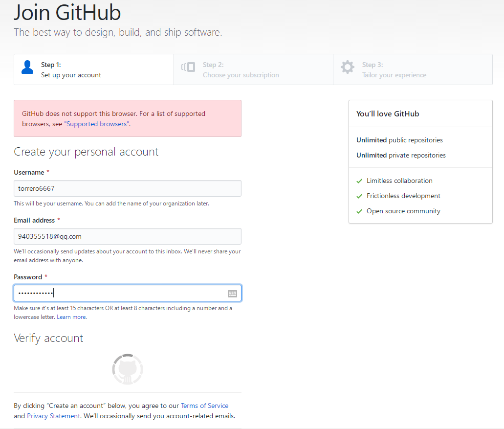Image resolution: width=504 pixels, height=429 pixels.
Task: Click the Username field label
Action: [29, 172]
